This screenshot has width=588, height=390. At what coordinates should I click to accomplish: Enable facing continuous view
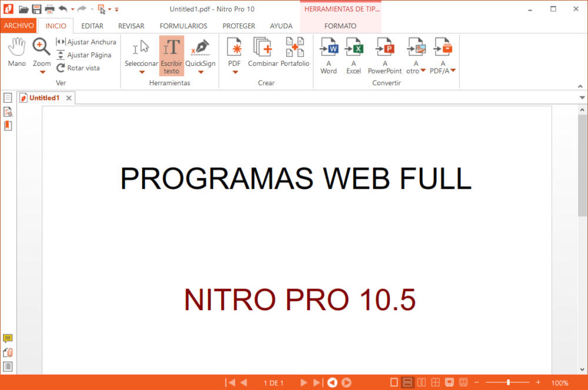[x=435, y=382]
